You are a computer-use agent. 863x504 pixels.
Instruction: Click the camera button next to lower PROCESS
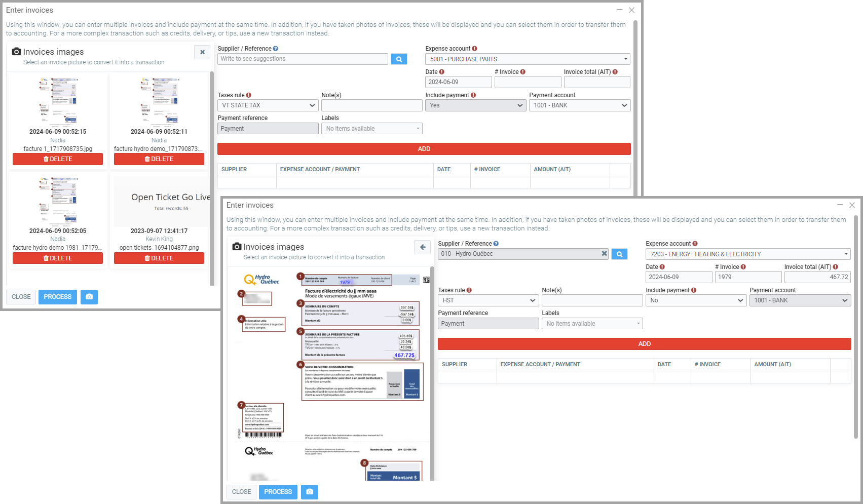tap(310, 492)
